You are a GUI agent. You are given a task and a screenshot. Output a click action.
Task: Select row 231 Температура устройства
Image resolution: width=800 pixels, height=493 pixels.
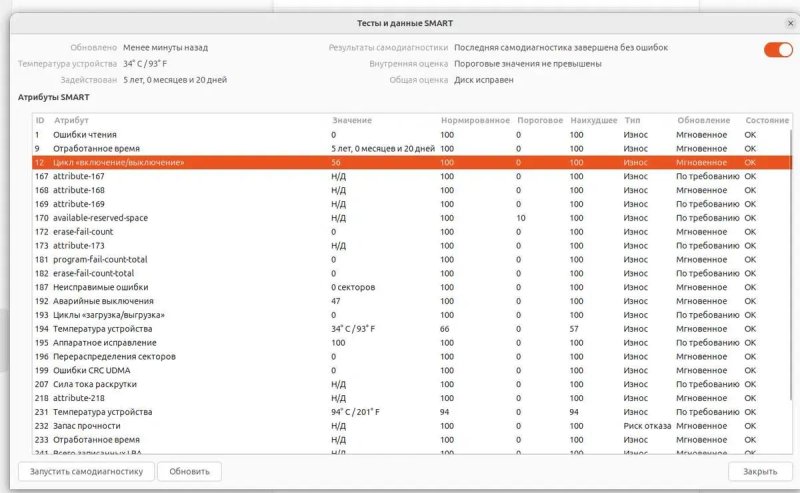[x=412, y=412]
